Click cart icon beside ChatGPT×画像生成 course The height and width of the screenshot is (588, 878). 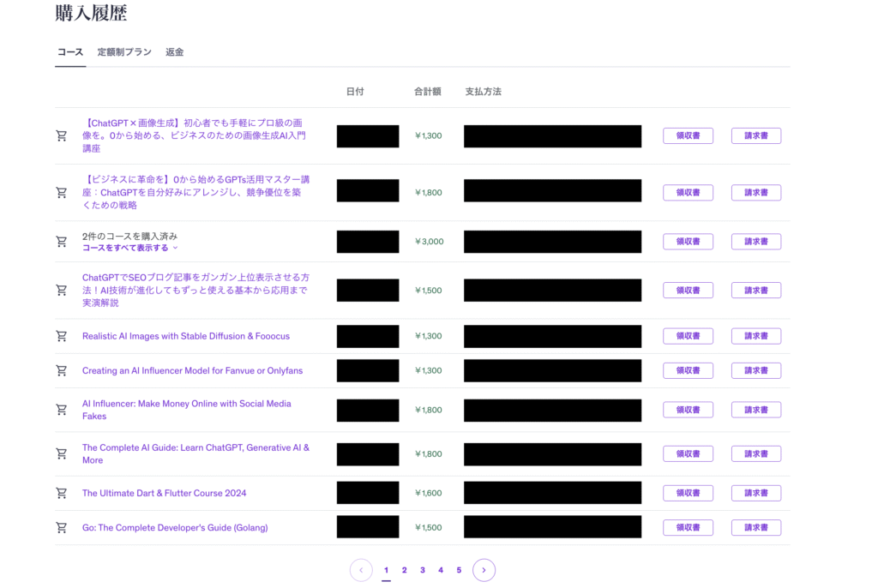pyautogui.click(x=62, y=135)
